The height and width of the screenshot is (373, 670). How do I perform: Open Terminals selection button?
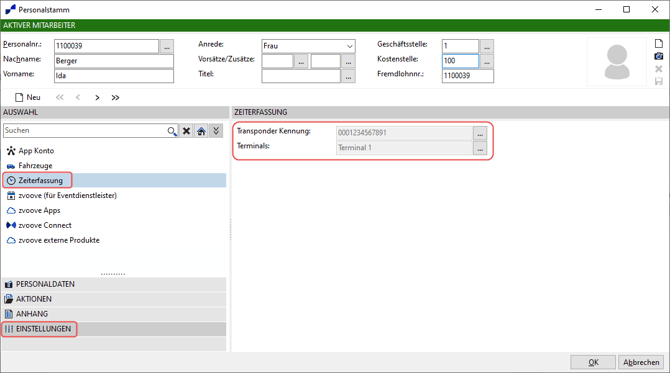[x=480, y=148]
